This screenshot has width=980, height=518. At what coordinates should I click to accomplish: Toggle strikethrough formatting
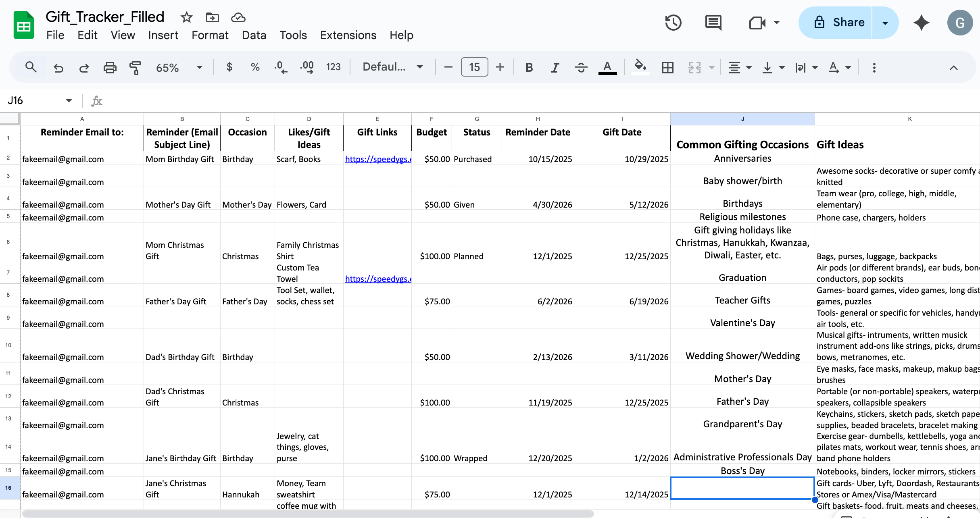click(x=581, y=67)
